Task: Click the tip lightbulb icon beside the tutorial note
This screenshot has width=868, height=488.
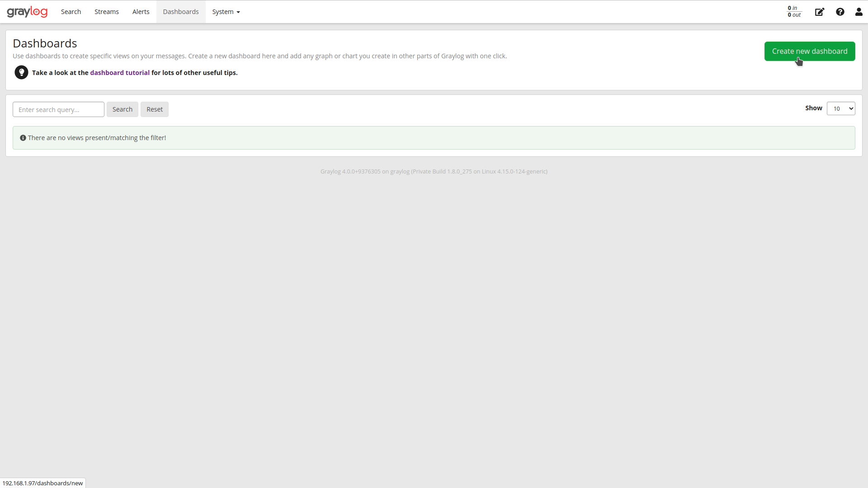Action: 21,72
